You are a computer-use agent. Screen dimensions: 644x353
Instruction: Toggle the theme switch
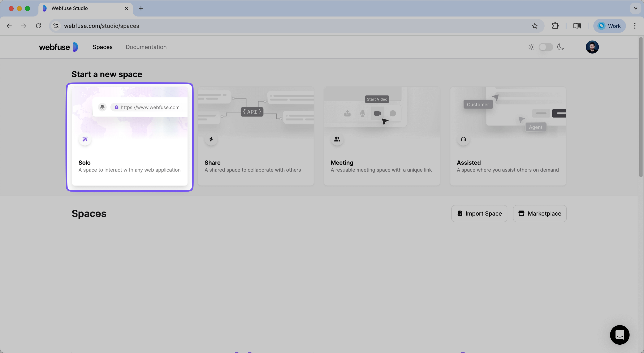coord(546,47)
